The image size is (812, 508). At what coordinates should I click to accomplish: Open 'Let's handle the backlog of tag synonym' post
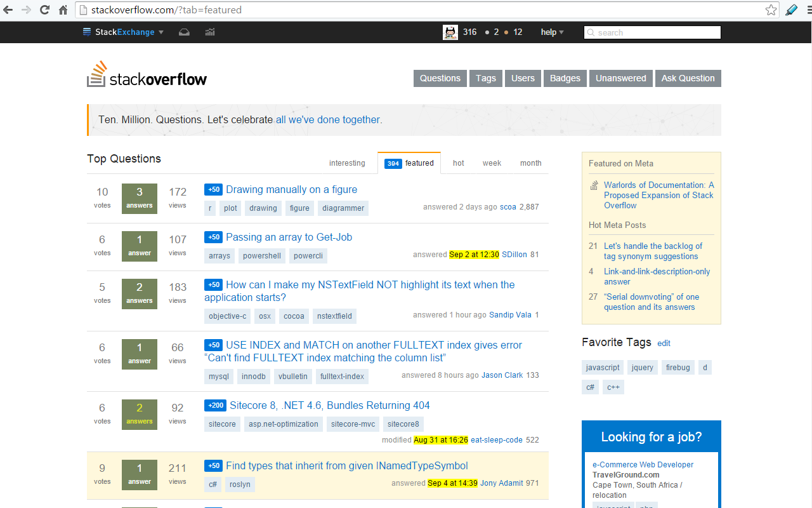pyautogui.click(x=653, y=251)
